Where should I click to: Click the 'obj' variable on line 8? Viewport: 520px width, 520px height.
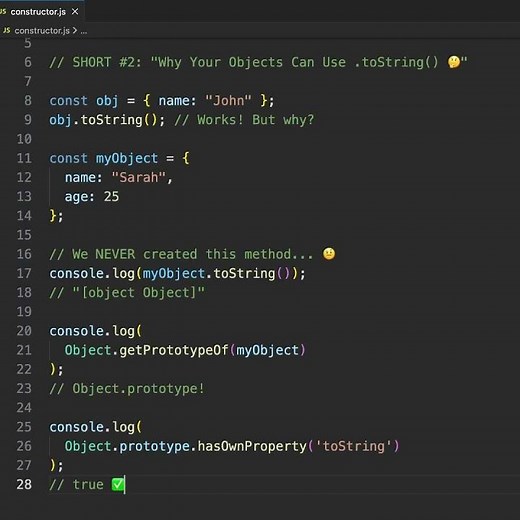[x=107, y=101]
